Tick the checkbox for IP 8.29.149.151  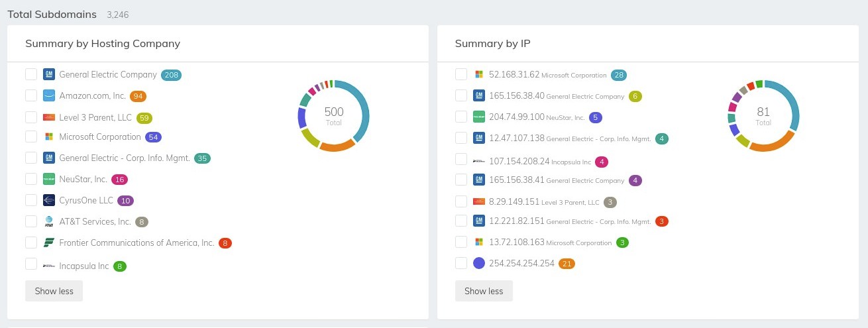[x=461, y=201]
